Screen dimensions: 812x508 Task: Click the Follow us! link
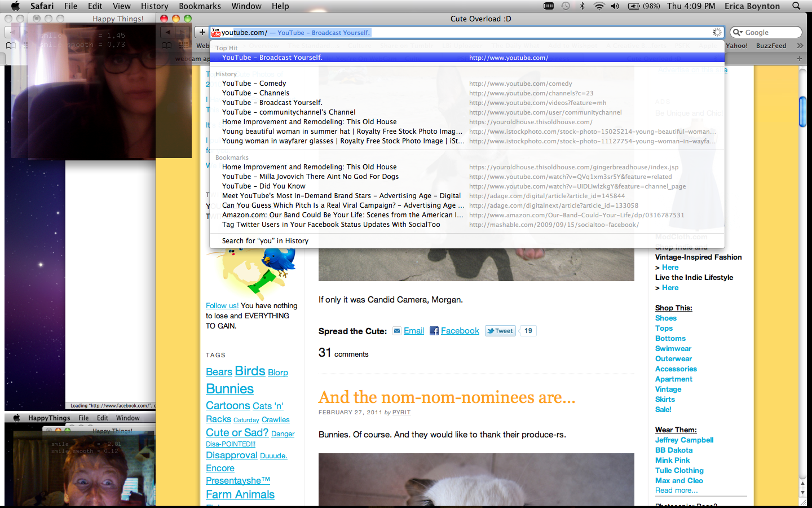[222, 305]
